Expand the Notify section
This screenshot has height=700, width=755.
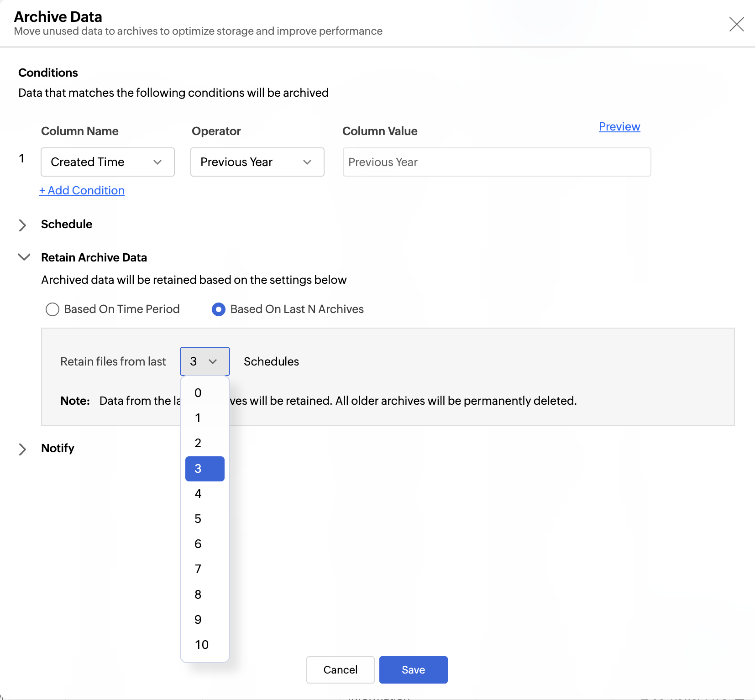(22, 449)
